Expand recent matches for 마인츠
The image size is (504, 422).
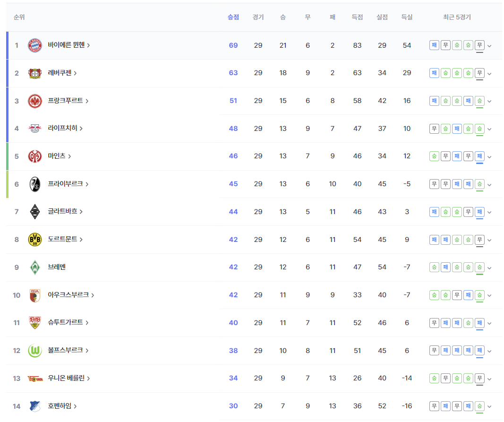[489, 157]
